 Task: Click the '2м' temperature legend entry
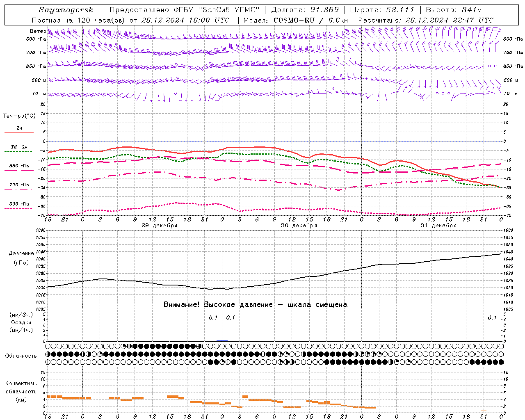click(x=19, y=128)
